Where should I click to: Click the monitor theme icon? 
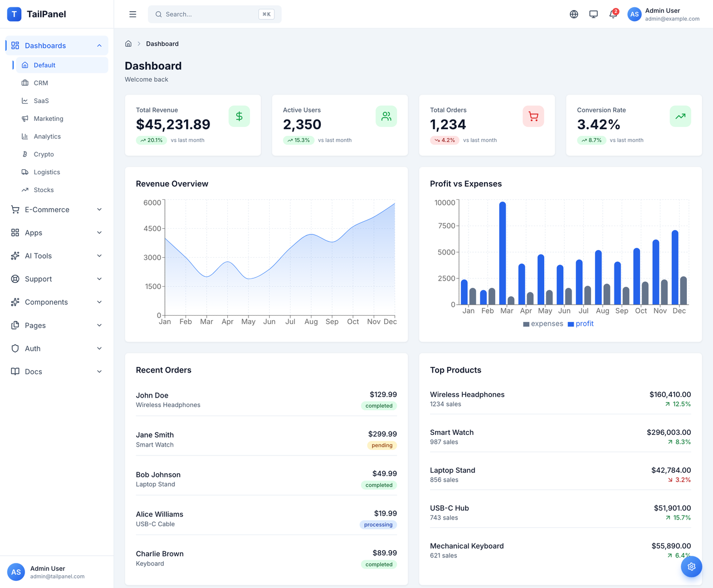pos(593,14)
